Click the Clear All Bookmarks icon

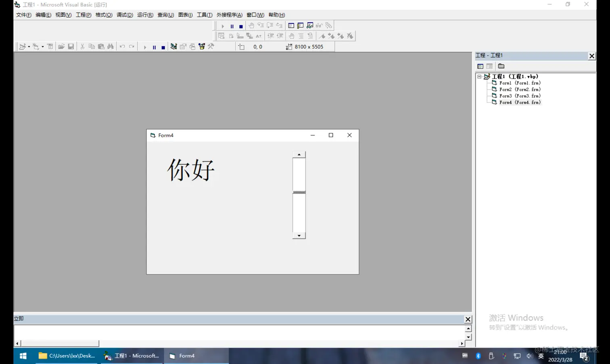[x=350, y=36]
